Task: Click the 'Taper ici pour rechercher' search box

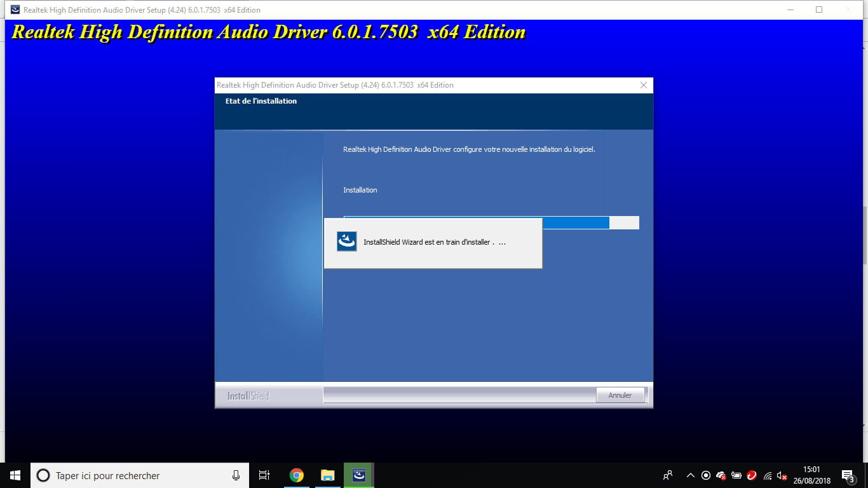Action: click(140, 475)
